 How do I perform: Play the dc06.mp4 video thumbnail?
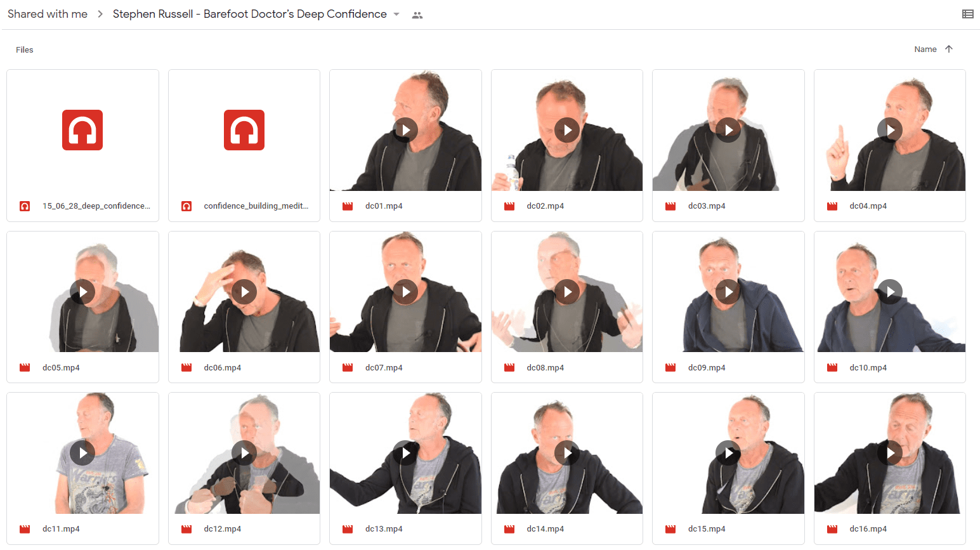click(244, 292)
